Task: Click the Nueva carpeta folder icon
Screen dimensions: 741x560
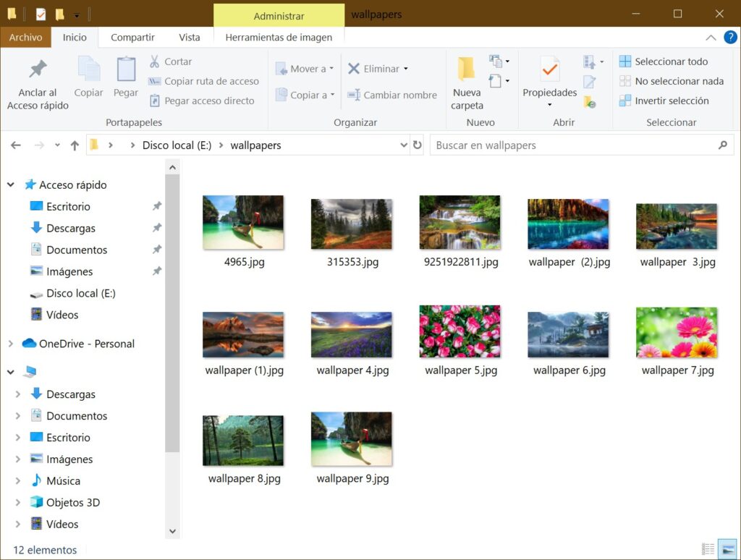Action: coord(467,69)
